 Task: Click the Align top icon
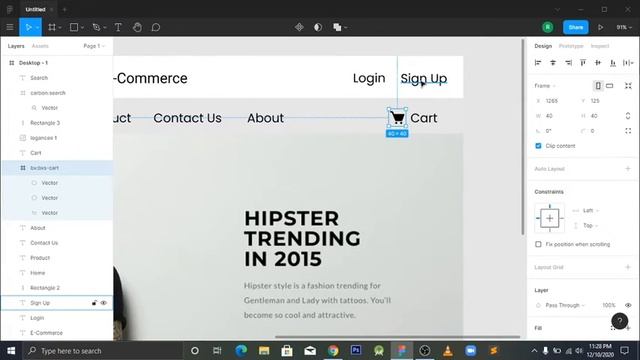[583, 62]
